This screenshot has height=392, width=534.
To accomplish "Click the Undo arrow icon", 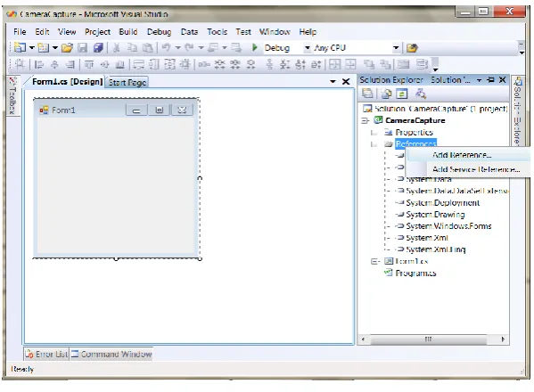I will tap(166, 47).
